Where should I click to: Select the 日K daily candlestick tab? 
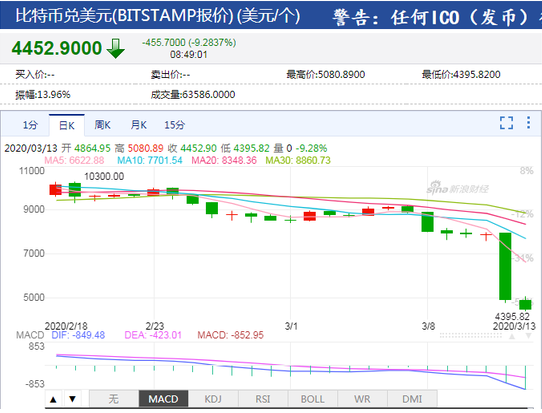[x=67, y=125]
